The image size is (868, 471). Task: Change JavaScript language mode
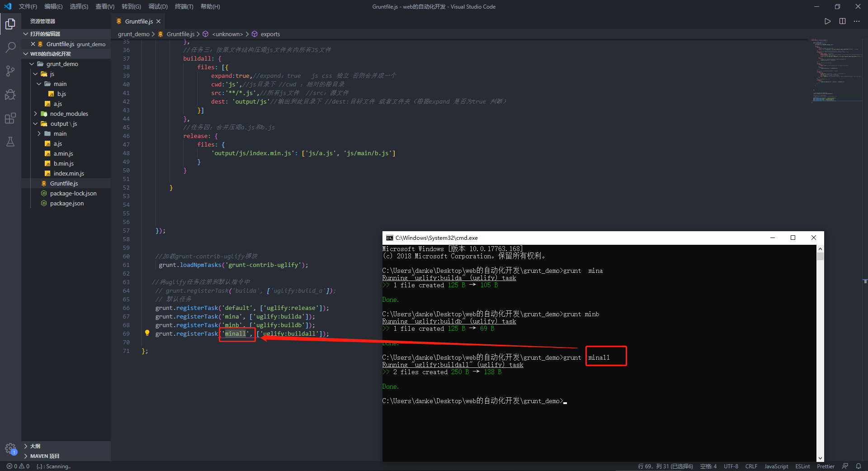[776, 466]
